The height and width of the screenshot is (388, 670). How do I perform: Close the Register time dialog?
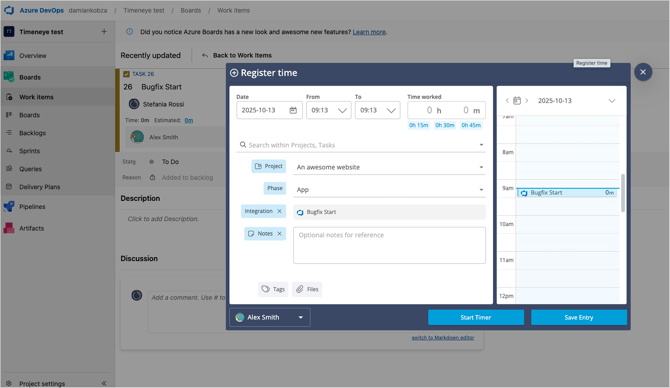coord(643,72)
